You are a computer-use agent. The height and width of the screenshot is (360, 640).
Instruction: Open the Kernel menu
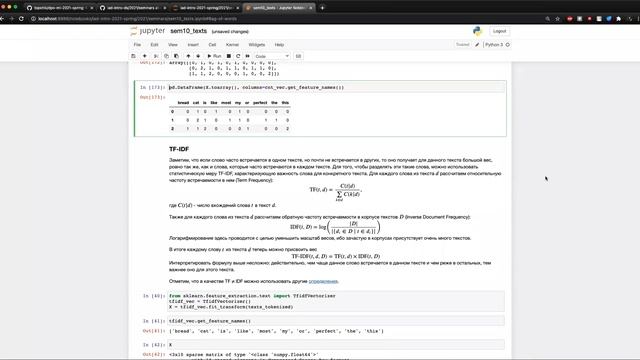point(232,44)
